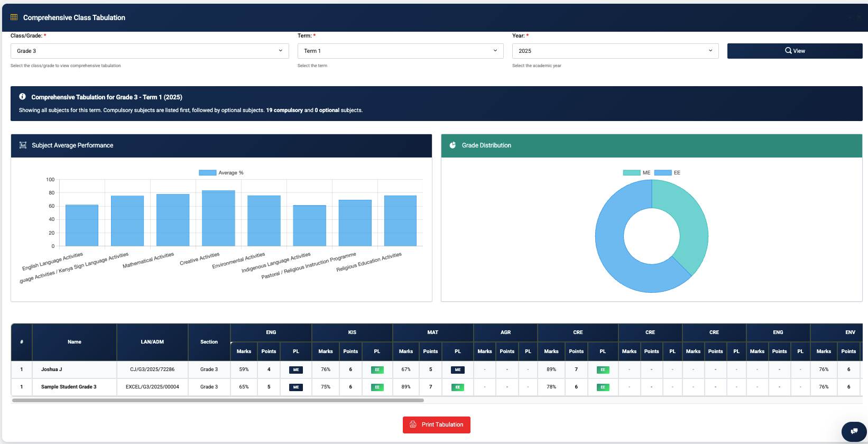Toggle the Average % legend item

(221, 173)
